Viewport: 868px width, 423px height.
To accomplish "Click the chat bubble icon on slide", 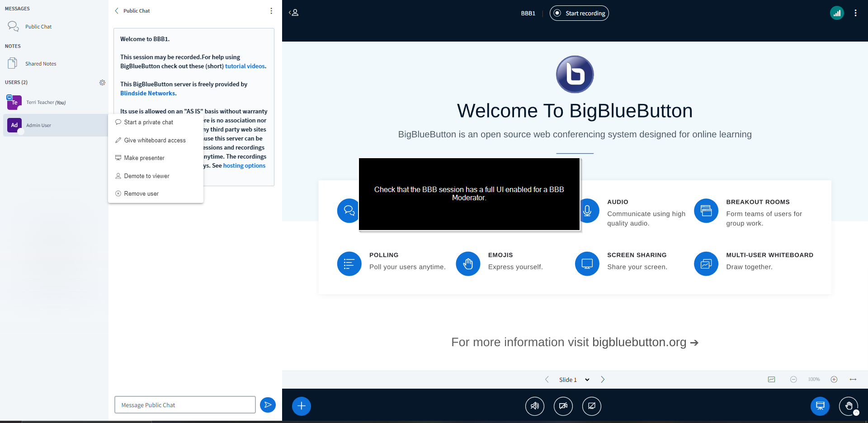I will [348, 211].
